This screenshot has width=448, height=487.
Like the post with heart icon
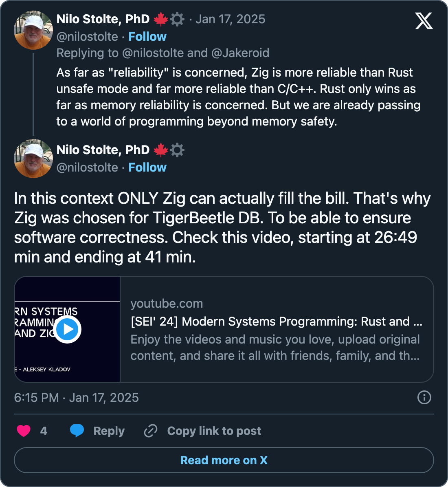(x=24, y=431)
